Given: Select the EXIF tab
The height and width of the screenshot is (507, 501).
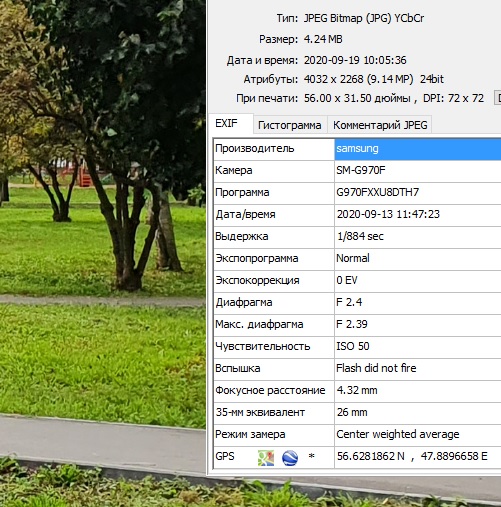Looking at the screenshot, I should pyautogui.click(x=230, y=124).
